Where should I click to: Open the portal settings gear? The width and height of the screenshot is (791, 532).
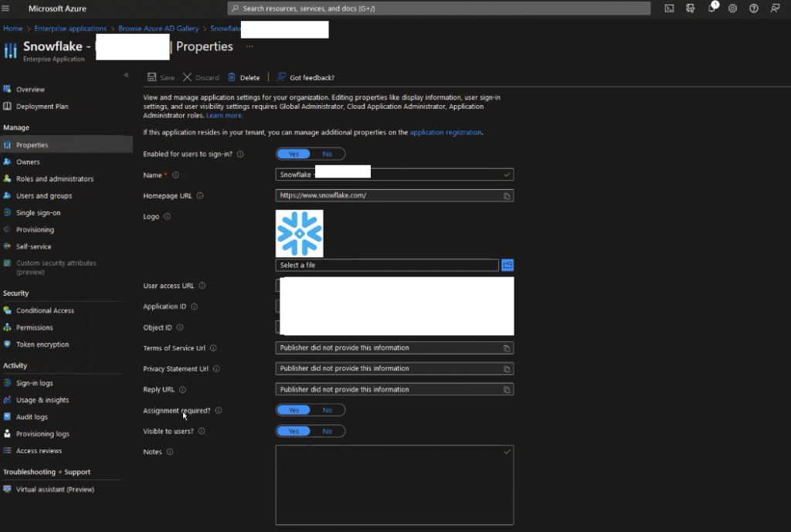pos(732,8)
